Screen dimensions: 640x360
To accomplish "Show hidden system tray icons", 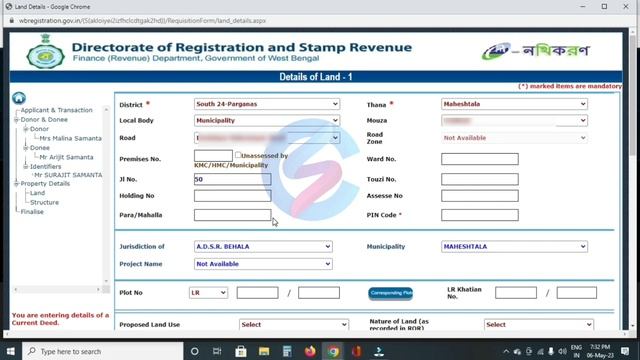I will pyautogui.click(x=506, y=351).
